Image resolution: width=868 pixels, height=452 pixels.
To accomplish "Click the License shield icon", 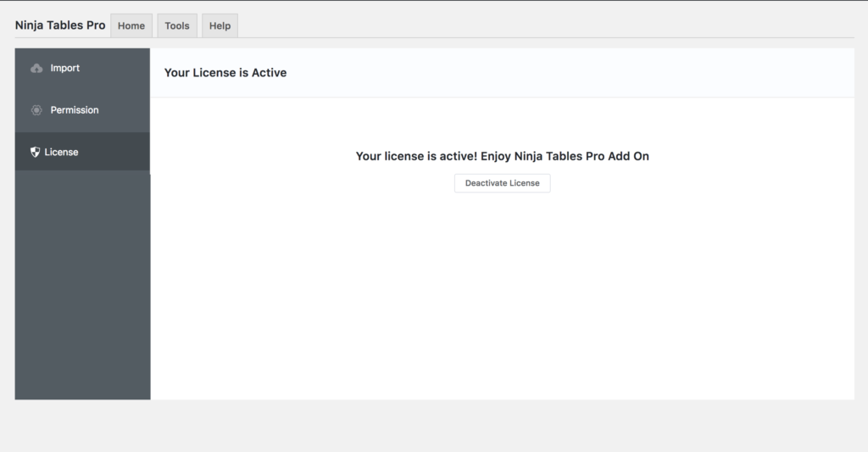I will click(35, 152).
